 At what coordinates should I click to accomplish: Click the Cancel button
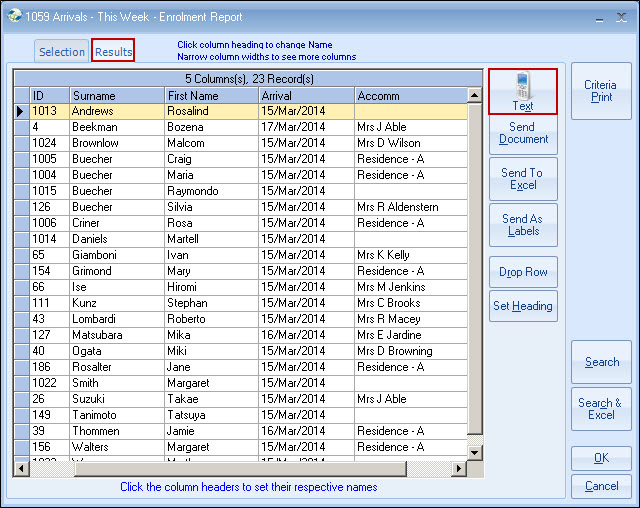[601, 486]
